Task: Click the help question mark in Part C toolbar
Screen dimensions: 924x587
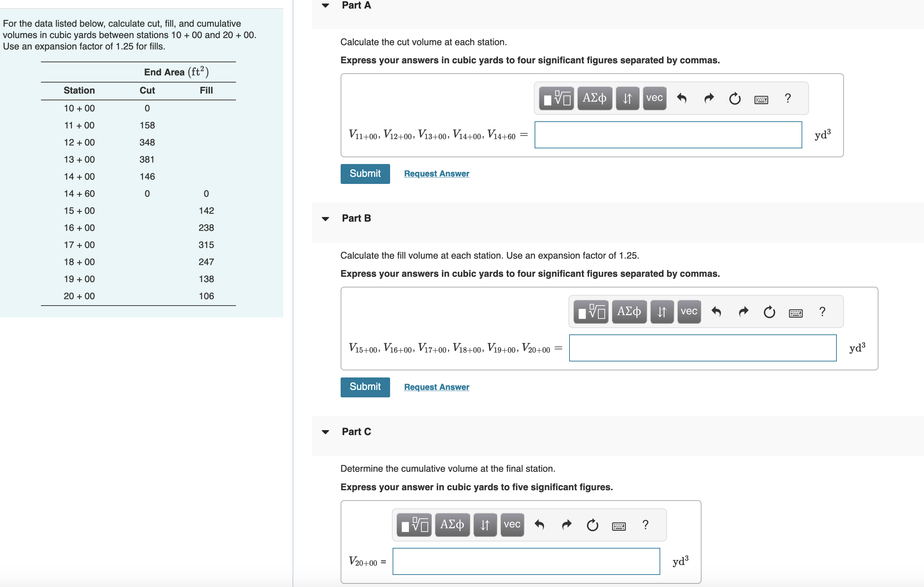Action: pos(645,524)
